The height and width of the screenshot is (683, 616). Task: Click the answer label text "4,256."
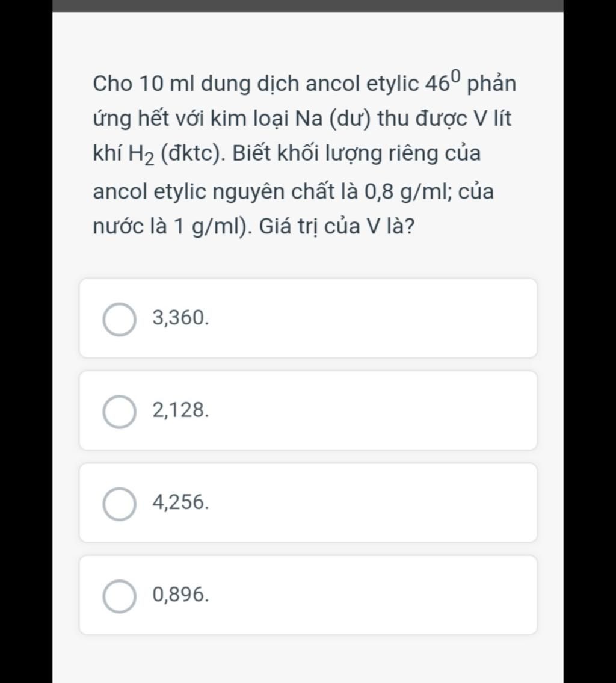(x=180, y=502)
